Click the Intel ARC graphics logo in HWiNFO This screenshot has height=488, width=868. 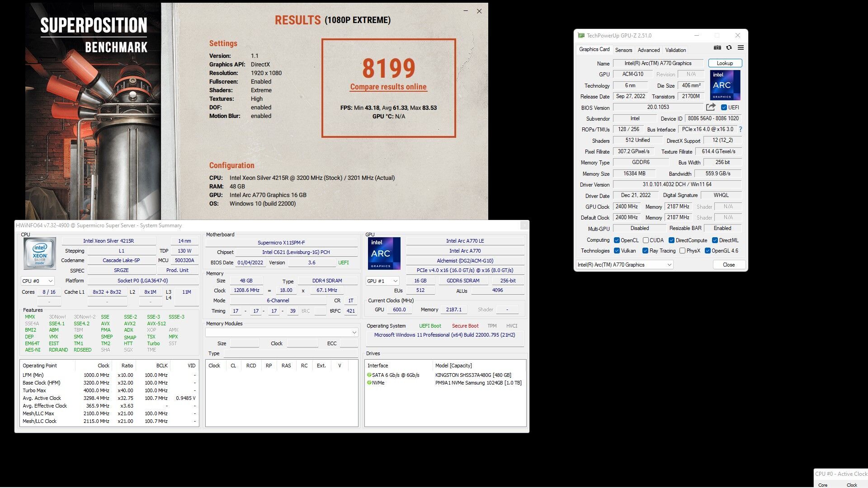click(x=384, y=253)
